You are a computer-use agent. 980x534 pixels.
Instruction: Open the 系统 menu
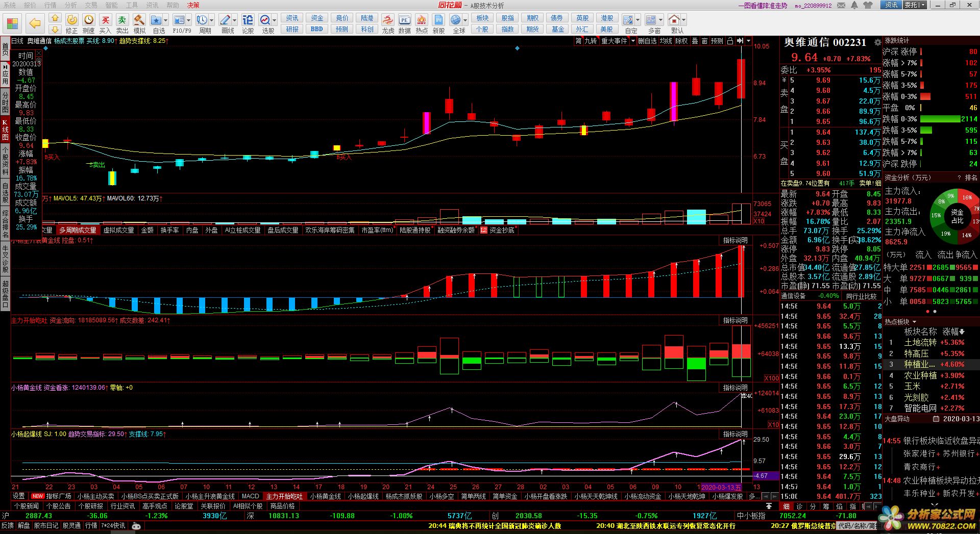(x=9, y=5)
